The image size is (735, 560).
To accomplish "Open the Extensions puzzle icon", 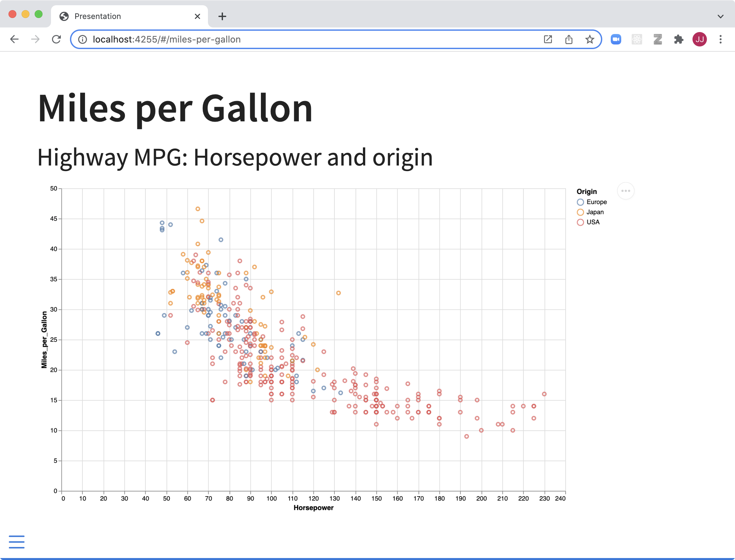I will click(678, 39).
